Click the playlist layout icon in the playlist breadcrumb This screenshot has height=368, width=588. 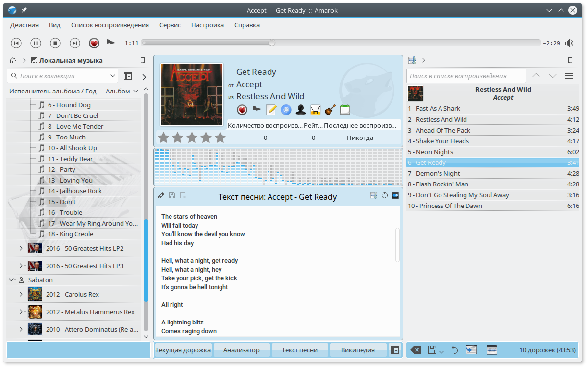coord(412,60)
